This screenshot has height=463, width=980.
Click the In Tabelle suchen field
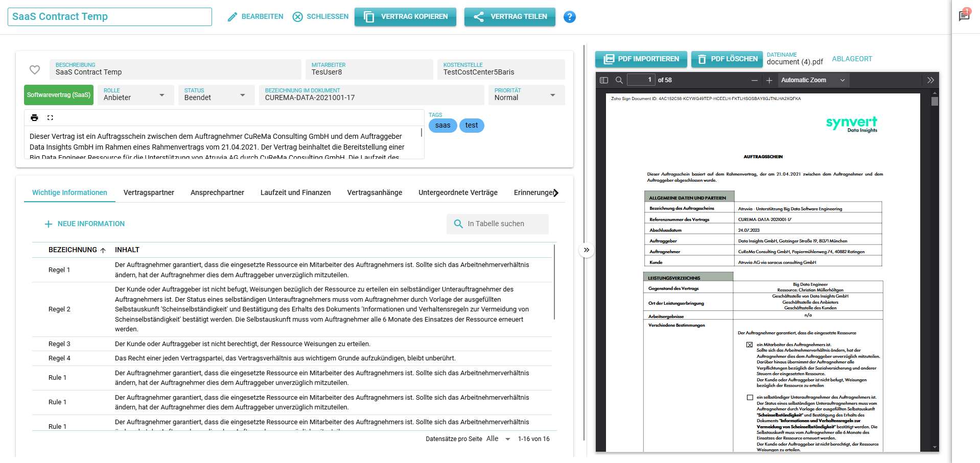(502, 224)
